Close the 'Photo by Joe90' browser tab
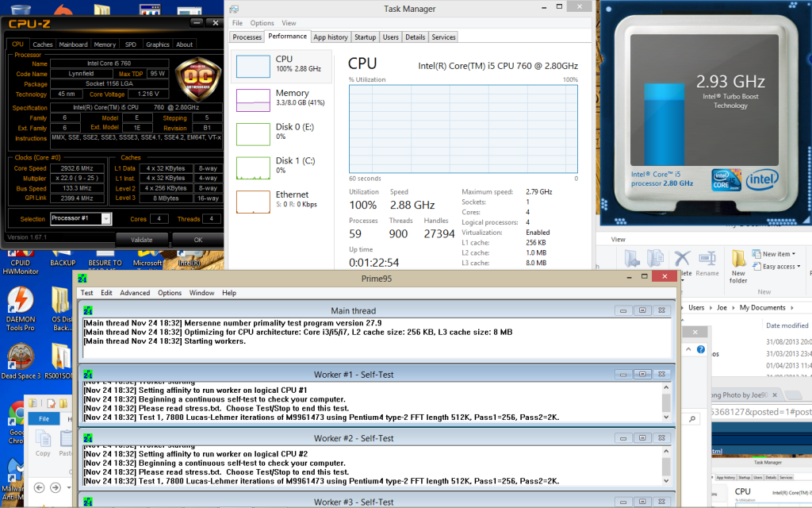The height and width of the screenshot is (508, 812). pos(775,395)
